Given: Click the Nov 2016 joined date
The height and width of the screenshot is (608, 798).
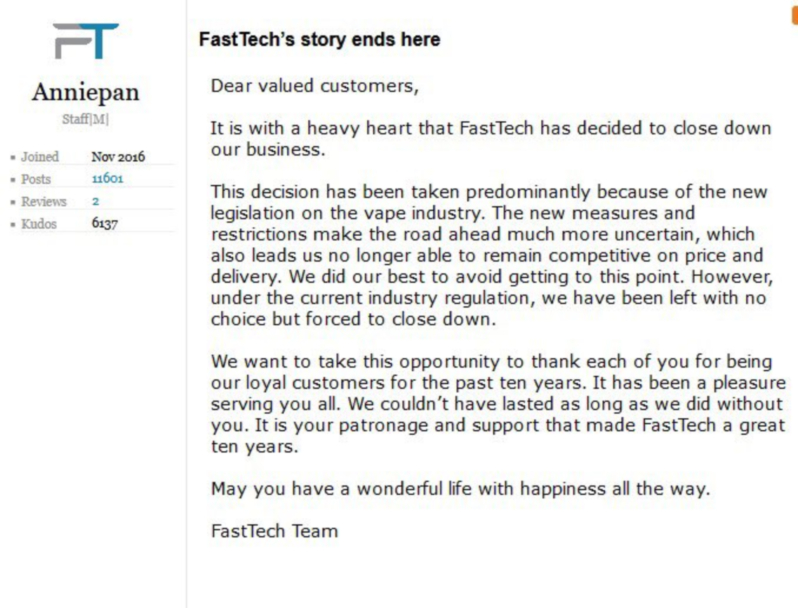Looking at the screenshot, I should pyautogui.click(x=118, y=156).
